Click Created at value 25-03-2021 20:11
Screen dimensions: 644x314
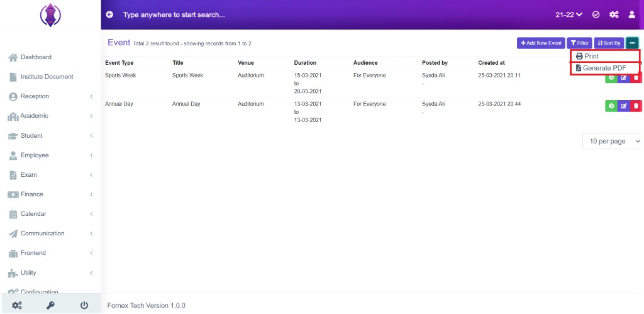point(499,76)
